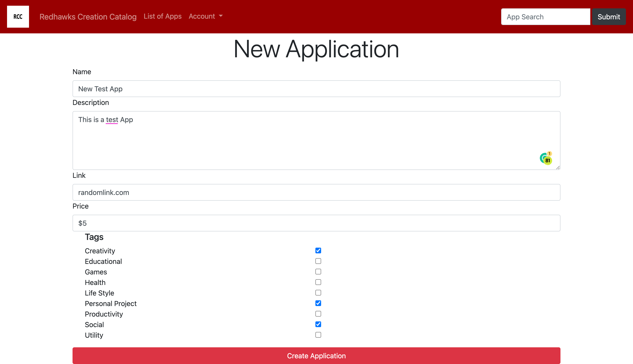Open the List of Apps page
This screenshot has width=633, height=364.
coord(162,16)
